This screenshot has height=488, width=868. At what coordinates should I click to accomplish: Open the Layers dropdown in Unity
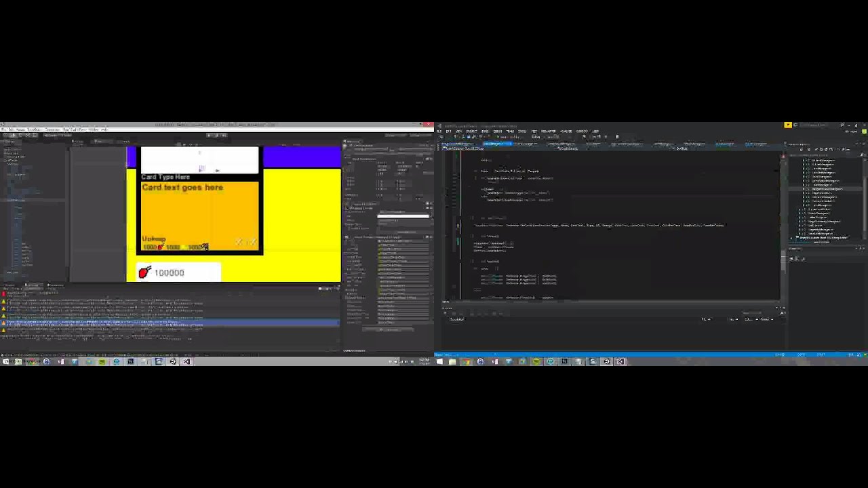point(395,135)
